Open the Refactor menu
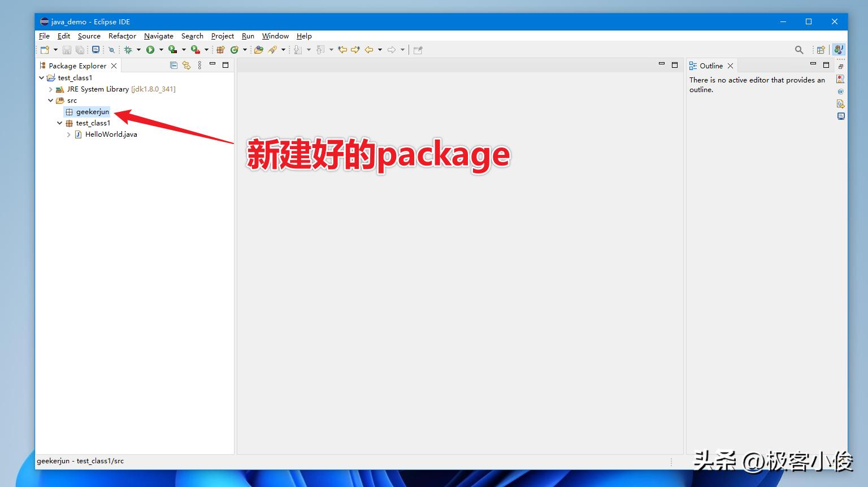The image size is (868, 487). click(x=122, y=36)
